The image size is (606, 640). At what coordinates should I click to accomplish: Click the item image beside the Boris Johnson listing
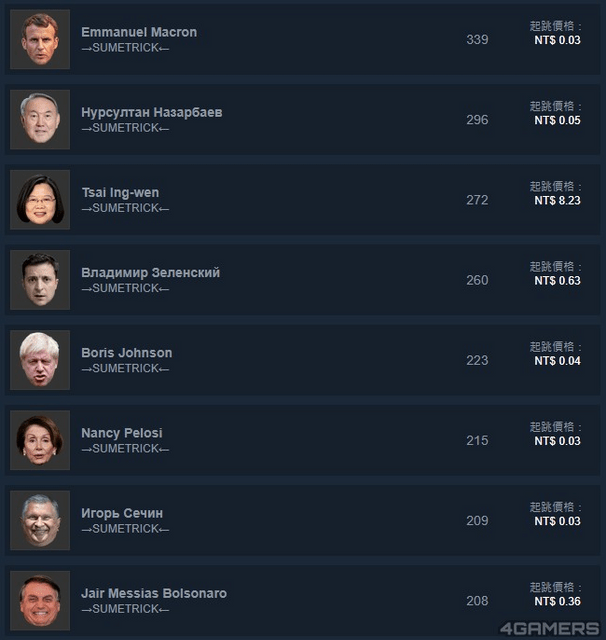coord(40,360)
